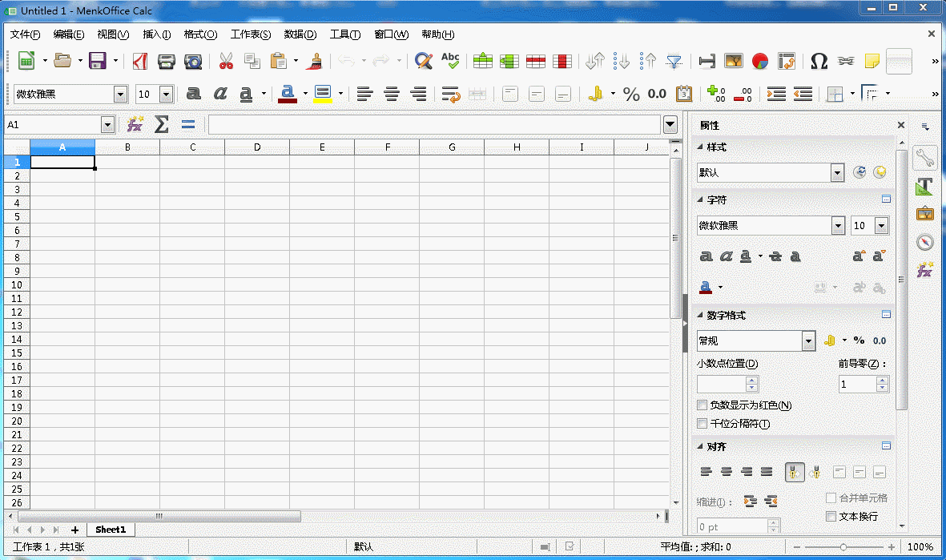946x560 pixels.
Task: Collapse the 样式 section in sidebar
Action: [701, 147]
